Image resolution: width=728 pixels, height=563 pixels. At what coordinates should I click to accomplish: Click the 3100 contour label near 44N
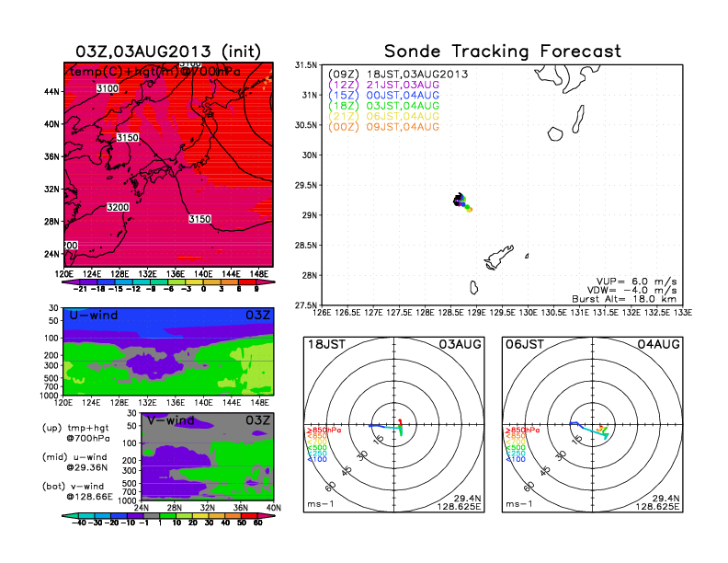(108, 88)
